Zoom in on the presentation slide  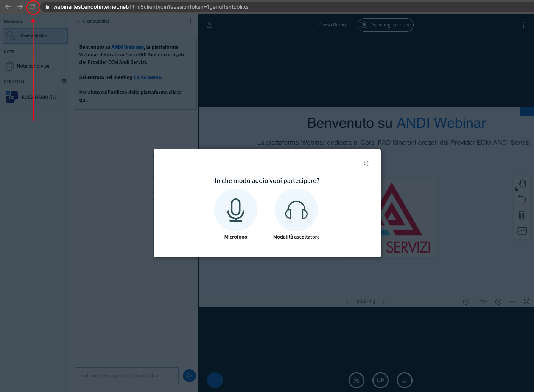498,302
